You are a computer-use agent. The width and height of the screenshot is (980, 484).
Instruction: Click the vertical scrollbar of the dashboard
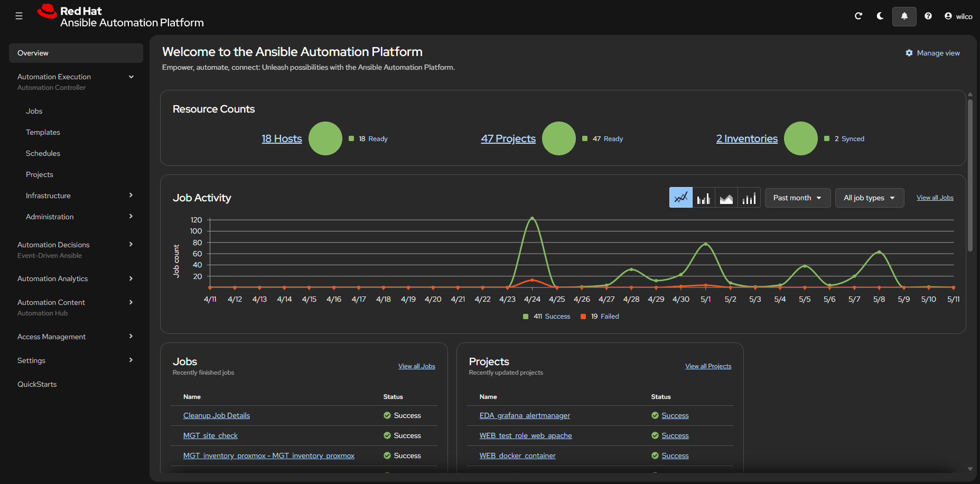point(970,174)
